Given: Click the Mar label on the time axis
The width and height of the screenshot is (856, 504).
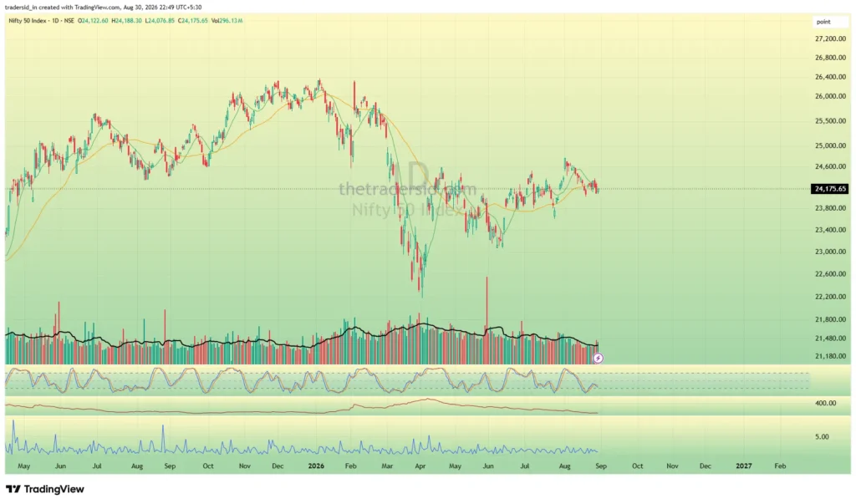Looking at the screenshot, I should (x=387, y=466).
